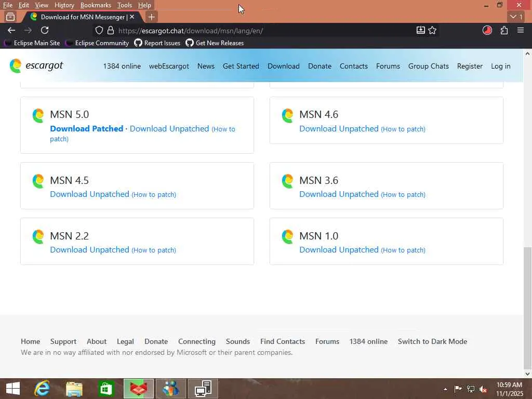
Task: Open the File menu
Action: (x=7, y=5)
